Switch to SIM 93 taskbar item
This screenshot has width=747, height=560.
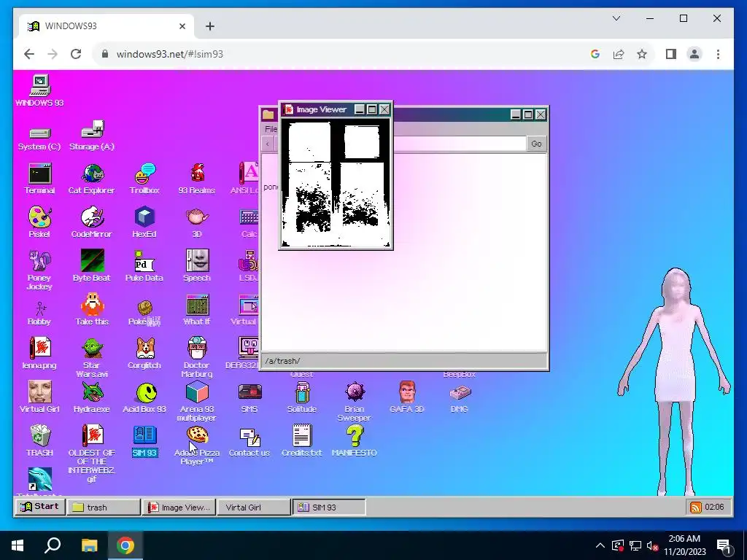329,507
